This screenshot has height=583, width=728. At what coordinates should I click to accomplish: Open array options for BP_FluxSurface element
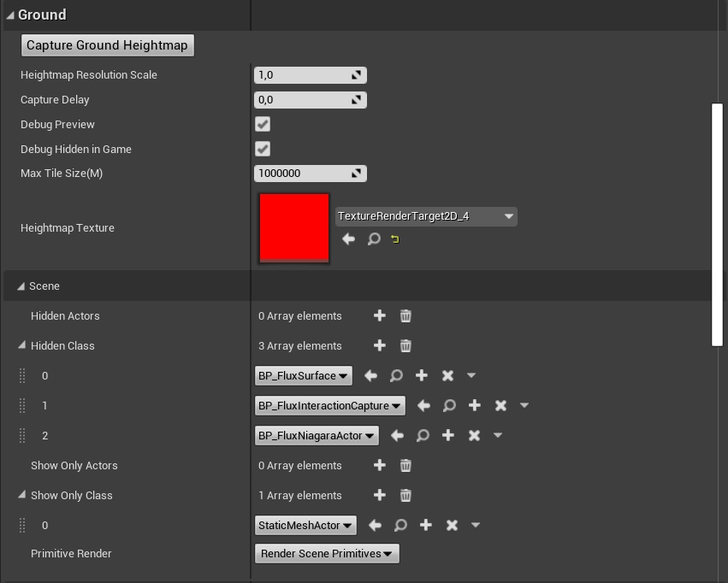471,375
